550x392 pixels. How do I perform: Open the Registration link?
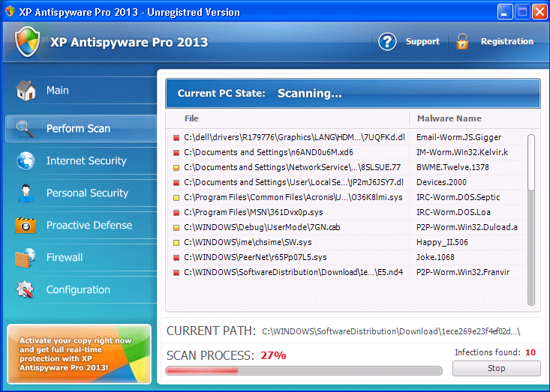point(506,42)
